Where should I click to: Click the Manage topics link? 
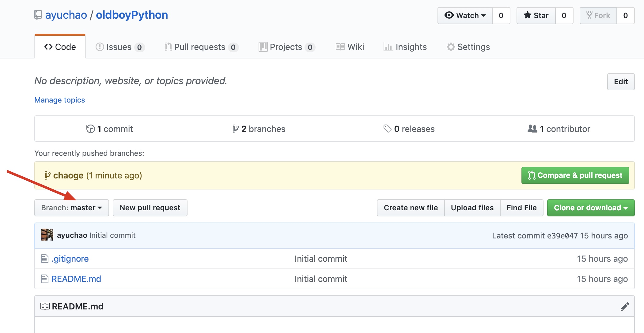60,100
